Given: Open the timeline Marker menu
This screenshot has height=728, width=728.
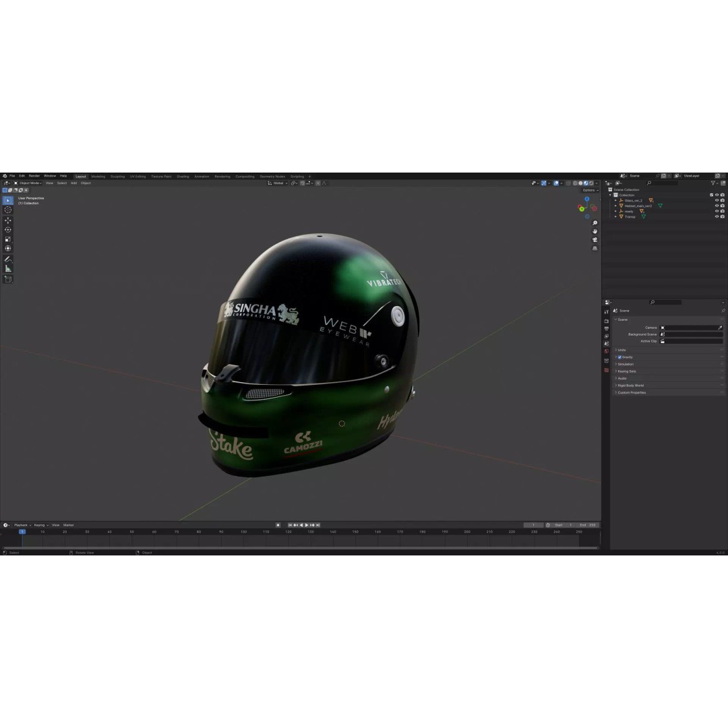Looking at the screenshot, I should [x=69, y=526].
